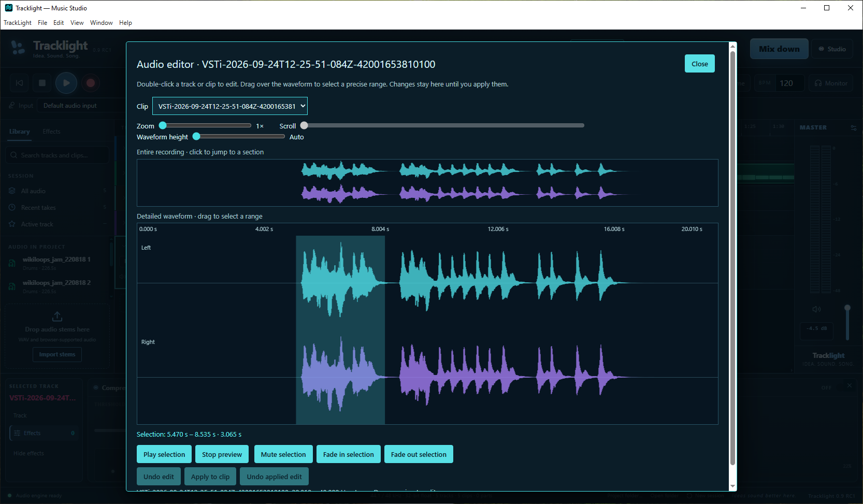Click the Undo edit button

(159, 477)
